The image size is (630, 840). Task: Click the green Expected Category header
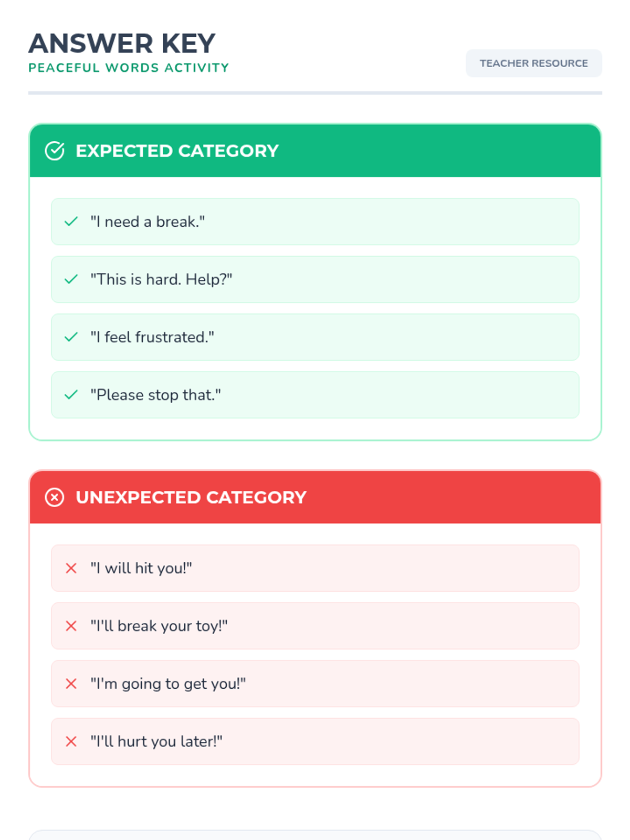point(315,151)
